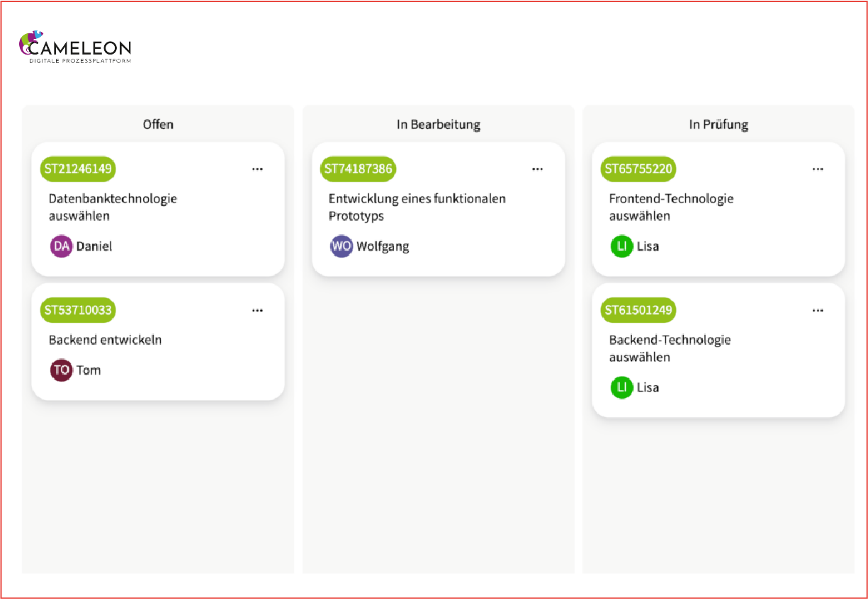Select the In Prüfung column header

tap(718, 125)
